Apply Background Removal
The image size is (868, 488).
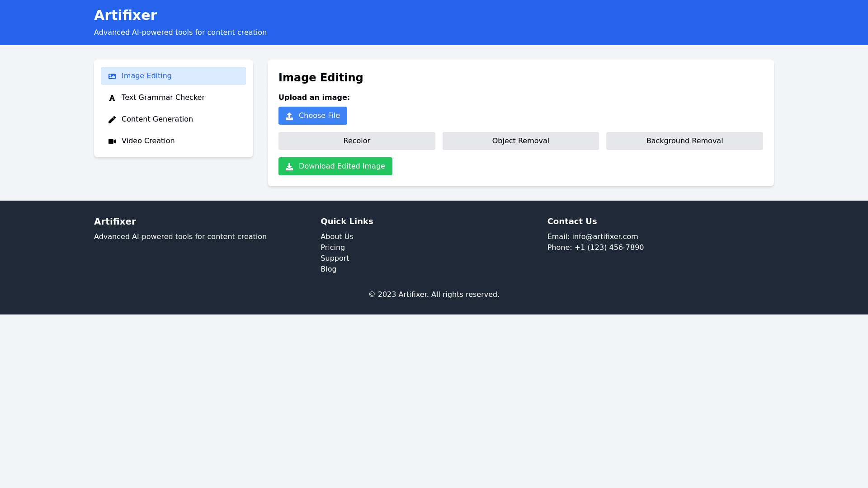[684, 141]
